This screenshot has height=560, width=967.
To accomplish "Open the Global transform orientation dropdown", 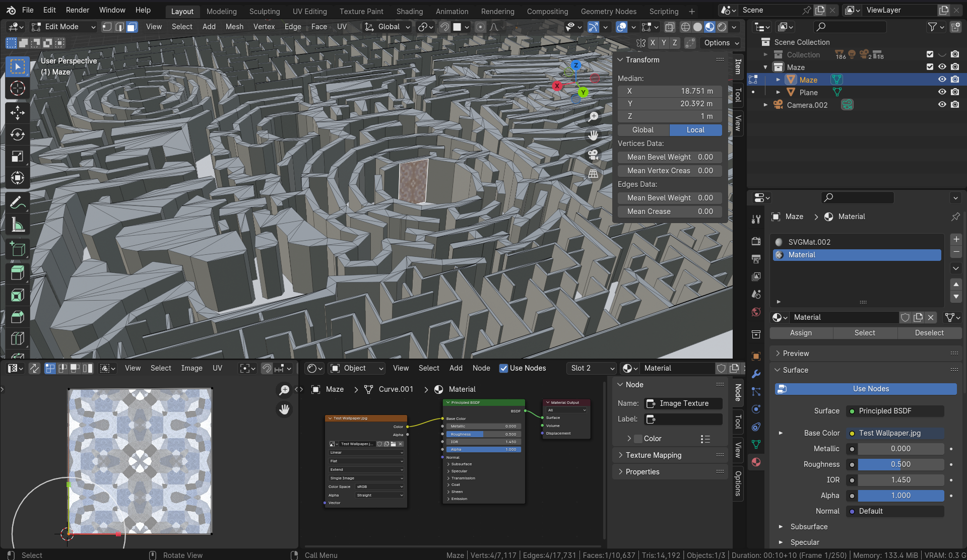I will pos(387,27).
